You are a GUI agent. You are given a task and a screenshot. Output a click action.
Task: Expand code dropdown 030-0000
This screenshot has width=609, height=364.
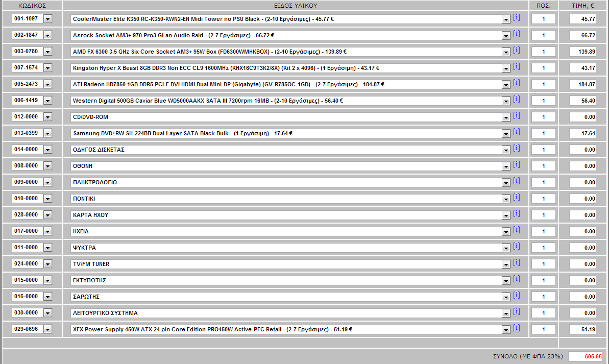[x=47, y=313]
